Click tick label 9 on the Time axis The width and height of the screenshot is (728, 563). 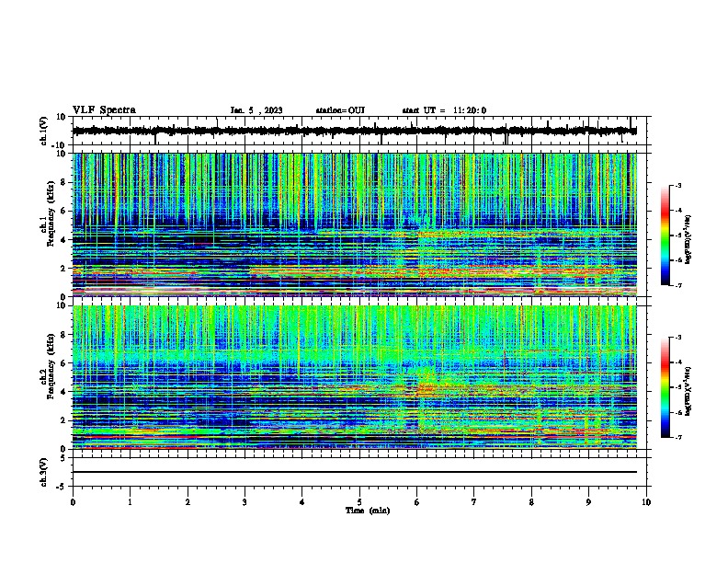588,502
